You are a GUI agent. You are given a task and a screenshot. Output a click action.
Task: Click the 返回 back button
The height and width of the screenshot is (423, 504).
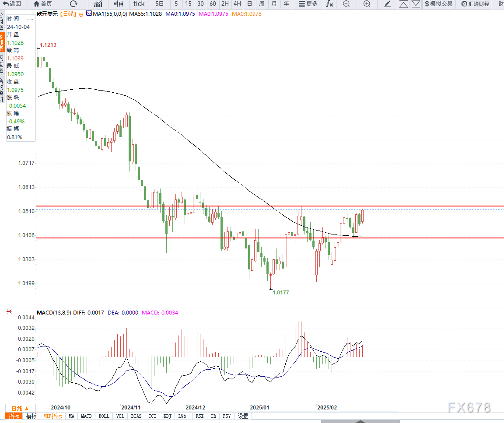click(x=11, y=4)
